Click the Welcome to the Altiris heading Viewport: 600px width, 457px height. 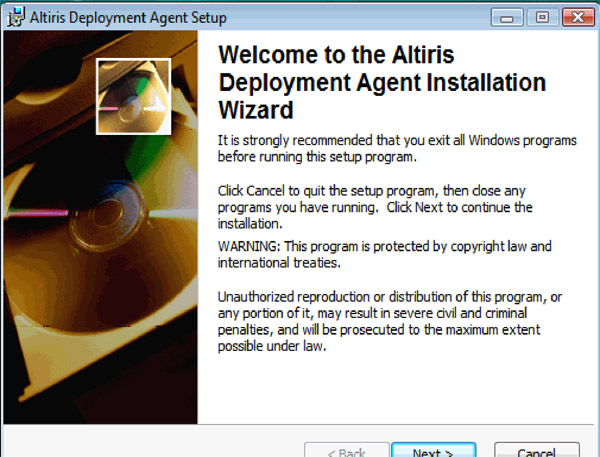pos(382,82)
